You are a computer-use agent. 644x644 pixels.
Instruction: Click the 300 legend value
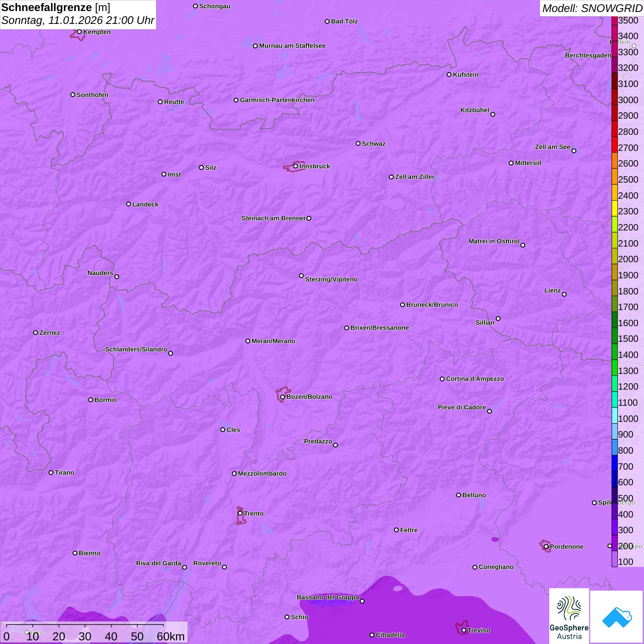[x=626, y=530]
